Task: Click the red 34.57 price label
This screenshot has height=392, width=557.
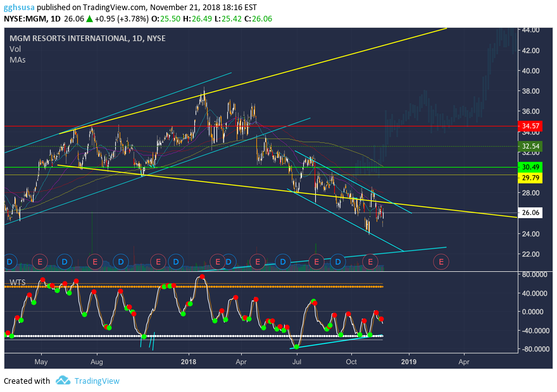Action: 530,126
